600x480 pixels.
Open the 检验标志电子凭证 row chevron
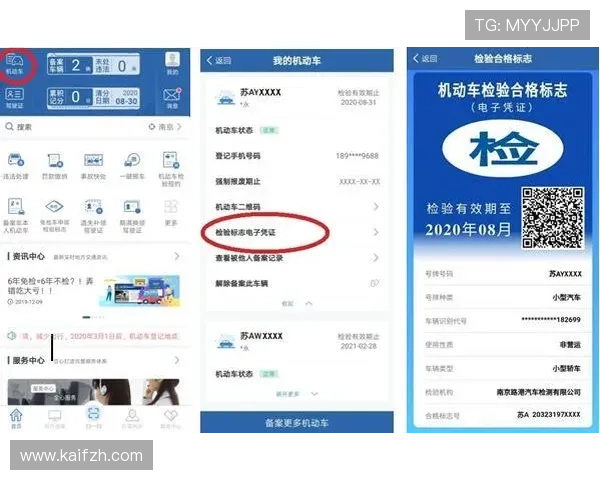coord(376,232)
